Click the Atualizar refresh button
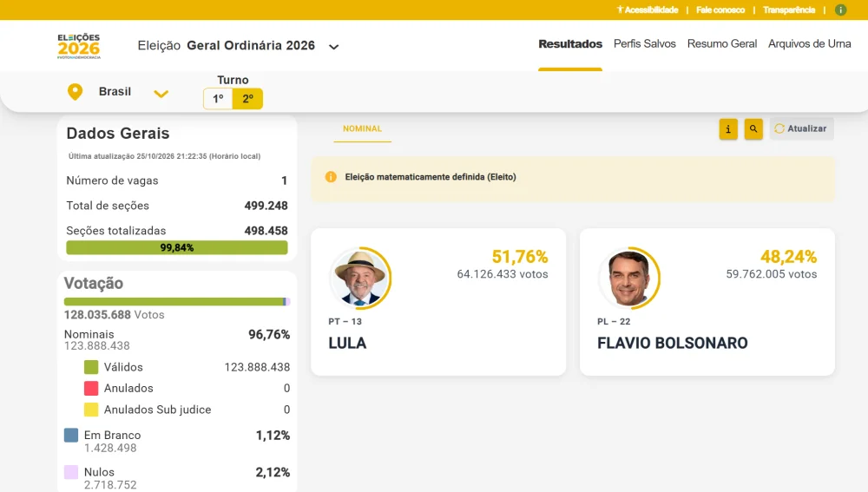 tap(801, 129)
